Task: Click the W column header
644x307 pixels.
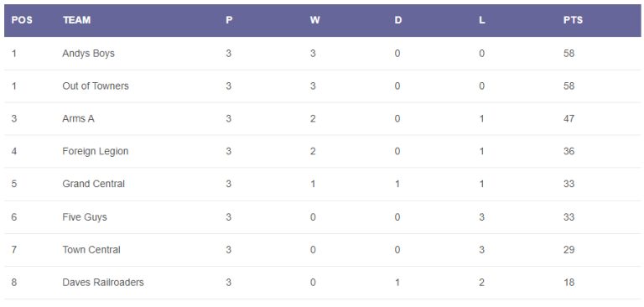Action: (314, 20)
